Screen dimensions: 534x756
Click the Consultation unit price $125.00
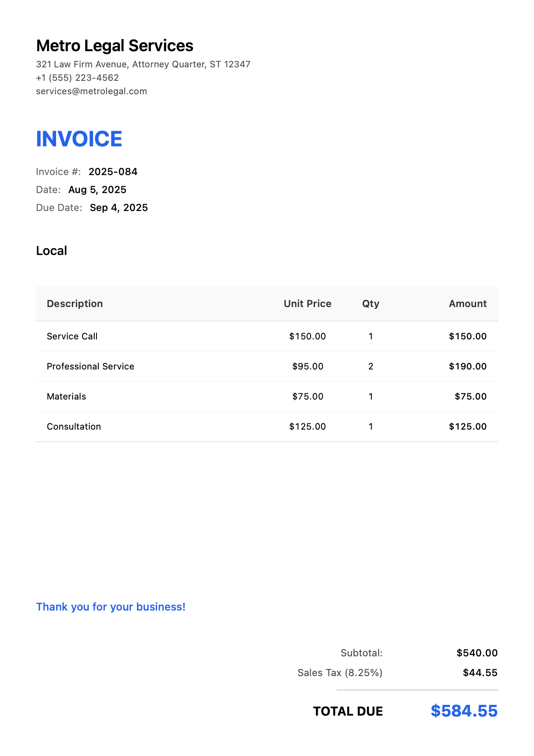(x=307, y=426)
